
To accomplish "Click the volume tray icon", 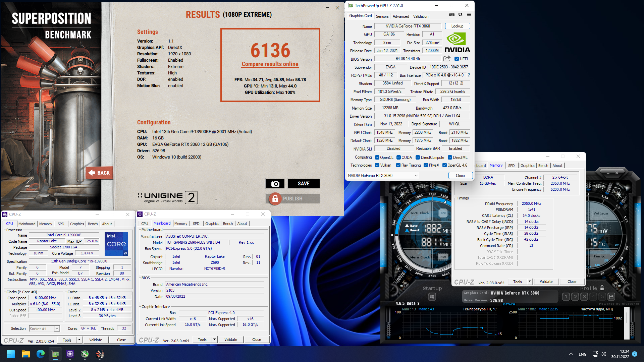I will (x=603, y=354).
